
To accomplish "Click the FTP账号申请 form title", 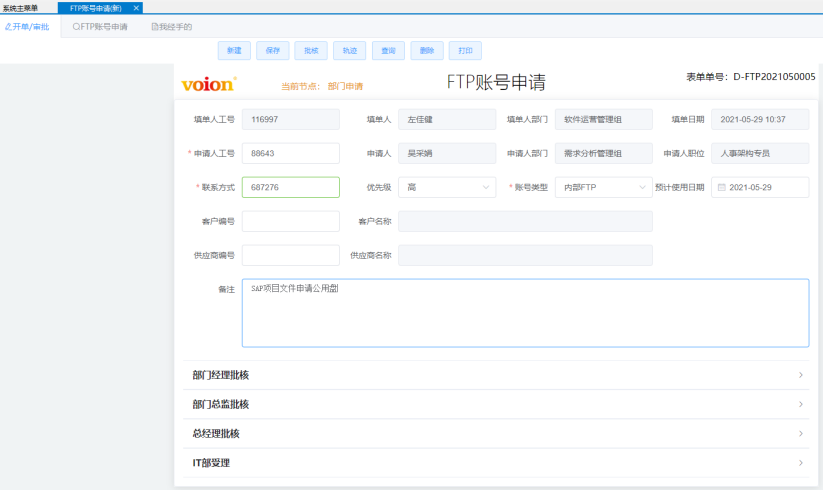I will coord(496,82).
